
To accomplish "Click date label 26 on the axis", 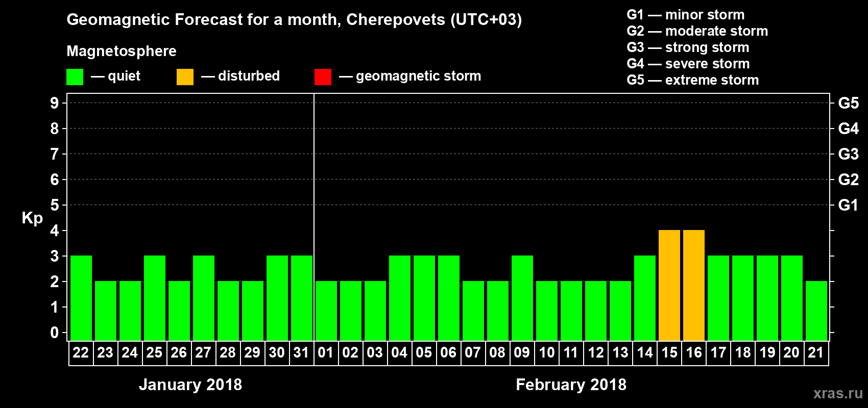I will [x=179, y=352].
